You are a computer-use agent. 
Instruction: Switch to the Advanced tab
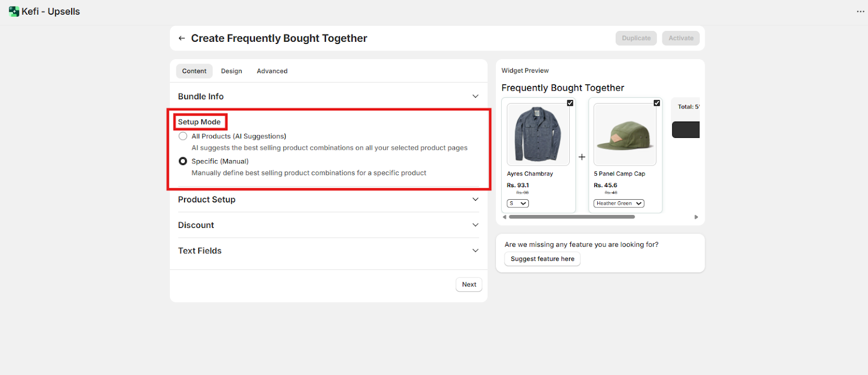point(272,71)
